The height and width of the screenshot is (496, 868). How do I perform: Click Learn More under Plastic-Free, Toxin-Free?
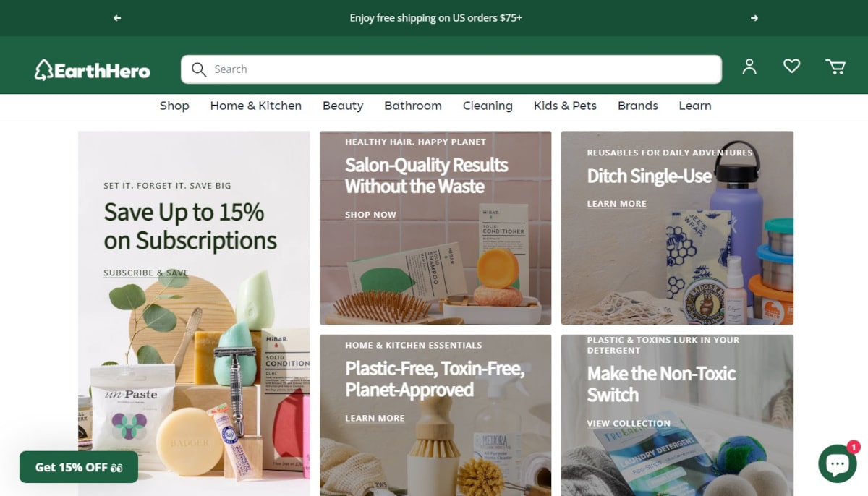coord(375,418)
